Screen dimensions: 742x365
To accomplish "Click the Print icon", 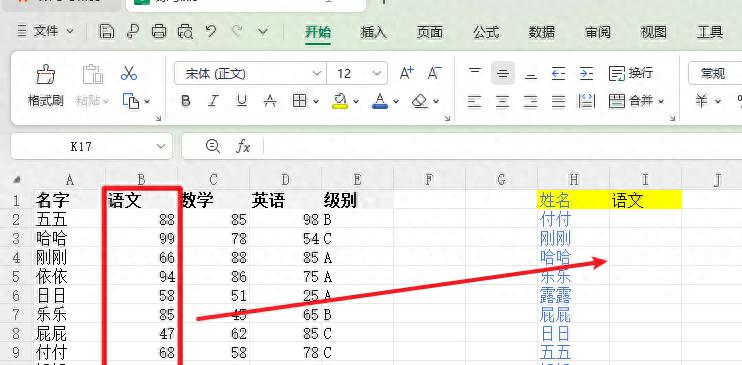I will click(159, 32).
